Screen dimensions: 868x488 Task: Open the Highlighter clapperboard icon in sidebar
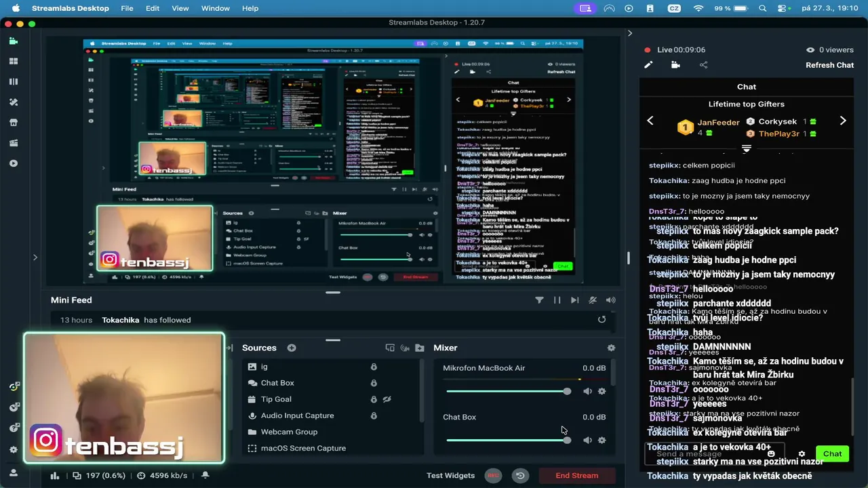[x=14, y=143]
